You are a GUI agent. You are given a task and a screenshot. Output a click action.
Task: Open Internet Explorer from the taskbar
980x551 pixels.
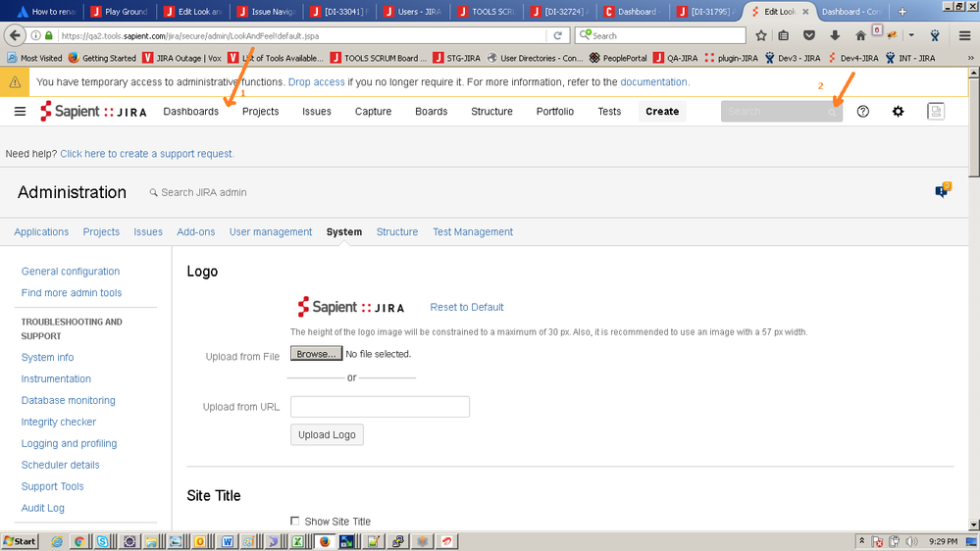pyautogui.click(x=57, y=541)
